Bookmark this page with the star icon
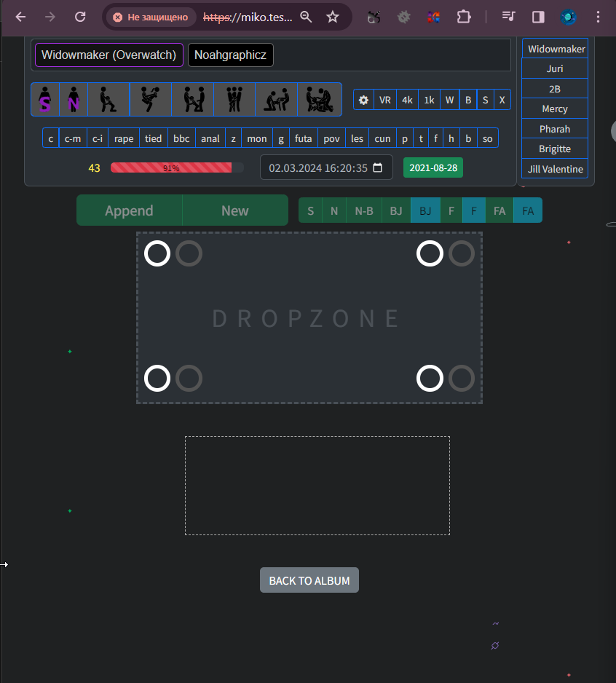Viewport: 616px width, 683px height. 333,17
